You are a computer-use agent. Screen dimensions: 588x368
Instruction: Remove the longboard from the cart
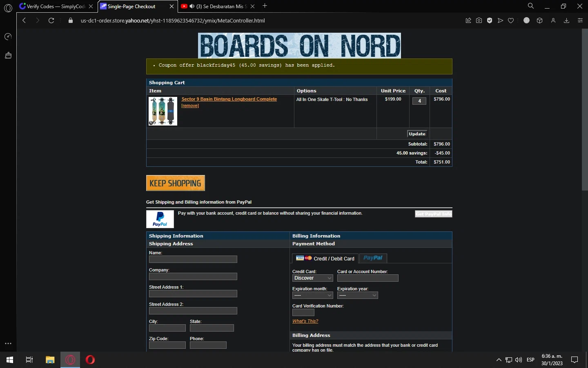click(x=190, y=105)
